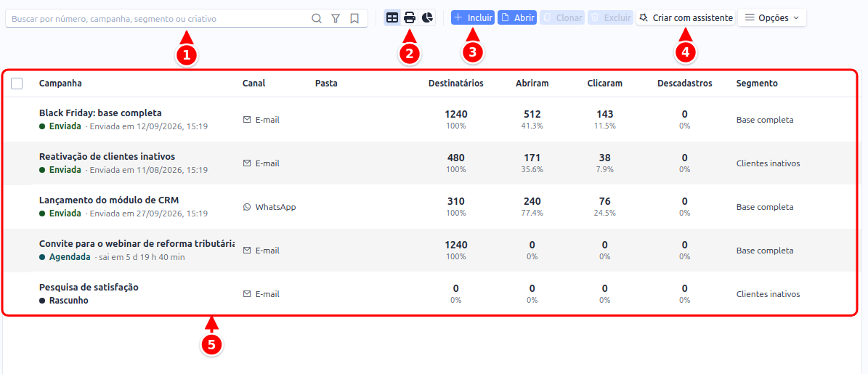Toggle the select-all campaigns checkbox

click(17, 84)
